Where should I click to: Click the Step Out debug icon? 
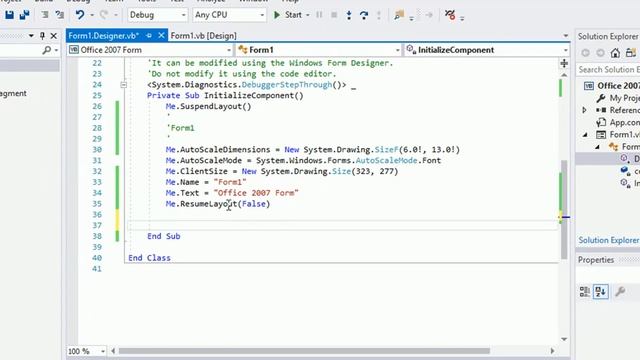click(379, 15)
